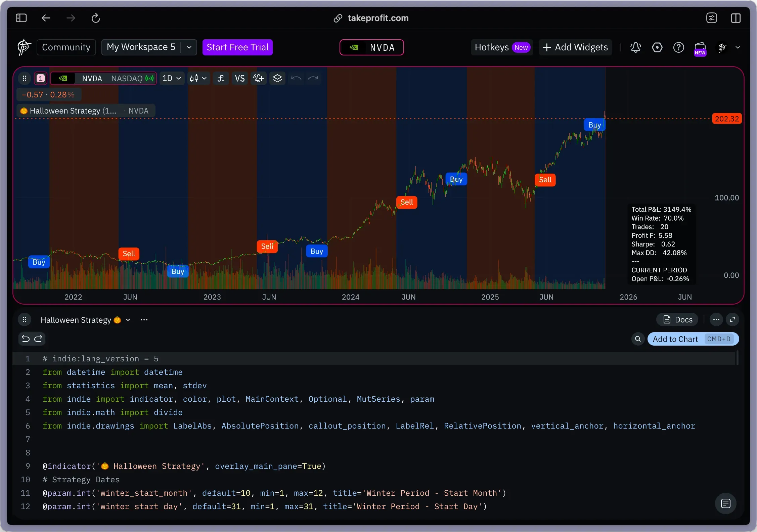The image size is (757, 532).
Task: Click the add alert bell-plus chart icon
Action: (x=258, y=79)
